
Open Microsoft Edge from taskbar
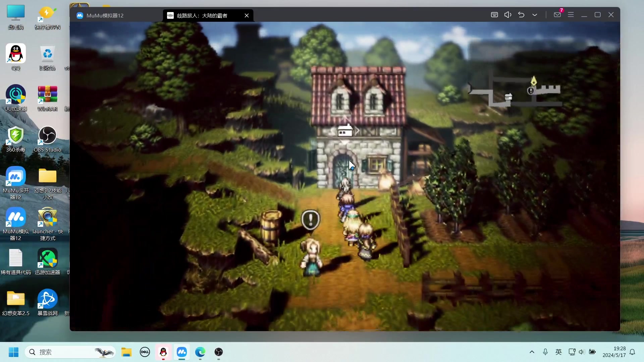pos(200,352)
